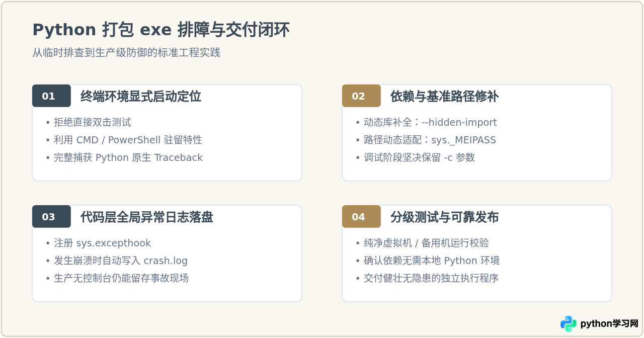Click bullet '生产无控制台仍能留存事故现场'
Screen dimensions: 644x338
click(x=121, y=278)
